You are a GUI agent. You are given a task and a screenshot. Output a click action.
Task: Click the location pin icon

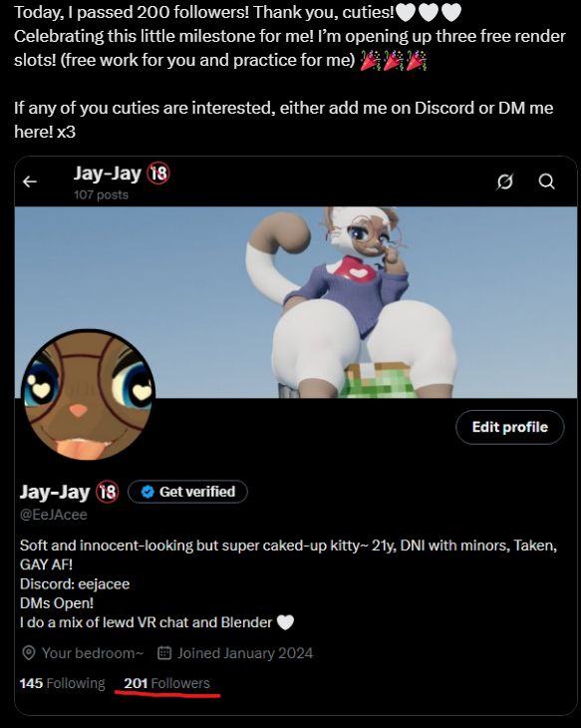coord(29,653)
